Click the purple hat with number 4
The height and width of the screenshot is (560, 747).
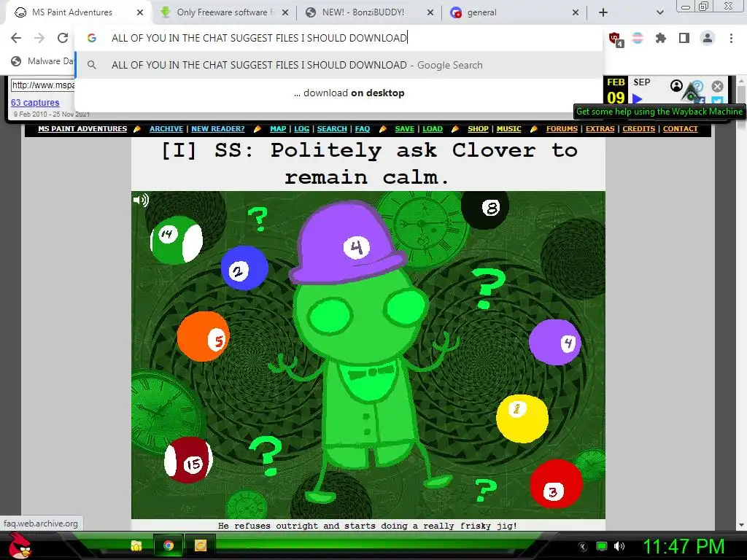(x=348, y=243)
